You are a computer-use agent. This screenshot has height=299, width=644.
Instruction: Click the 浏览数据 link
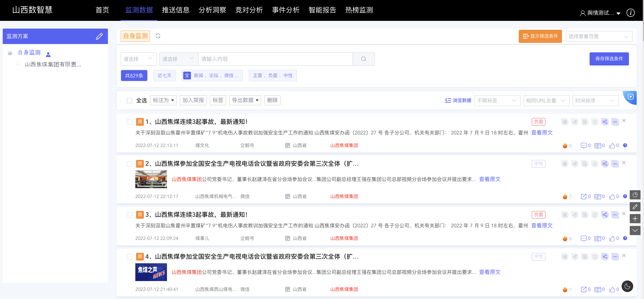[x=458, y=101]
